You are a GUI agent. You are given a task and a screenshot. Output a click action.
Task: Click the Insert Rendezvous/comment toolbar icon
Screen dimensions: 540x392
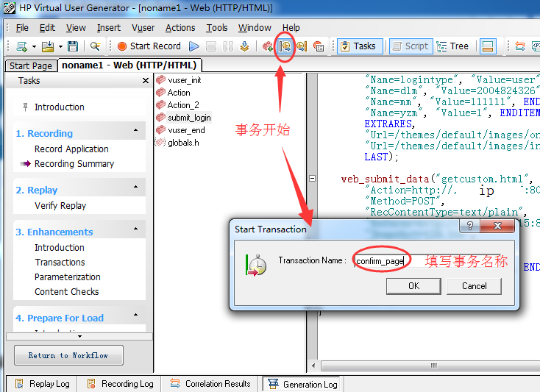click(x=319, y=46)
